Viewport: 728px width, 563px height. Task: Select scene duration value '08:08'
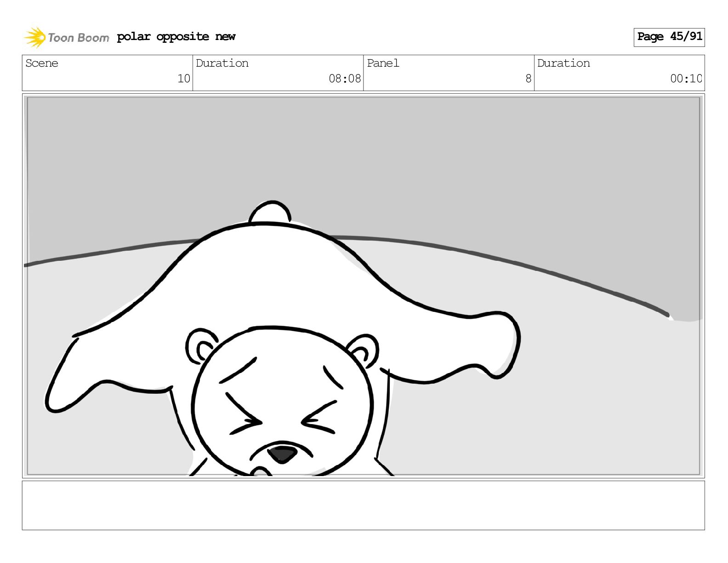click(345, 79)
